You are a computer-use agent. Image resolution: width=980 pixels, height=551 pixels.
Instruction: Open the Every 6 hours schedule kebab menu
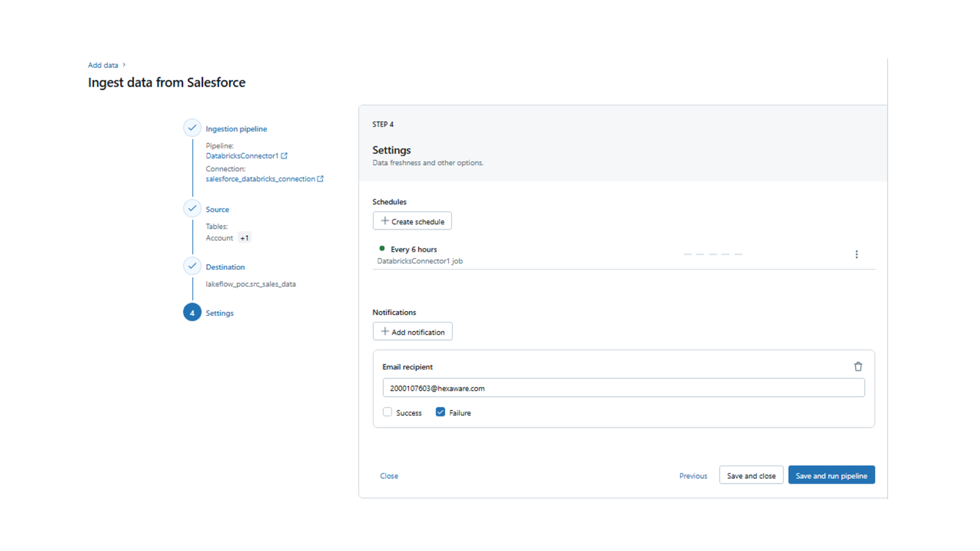point(856,254)
